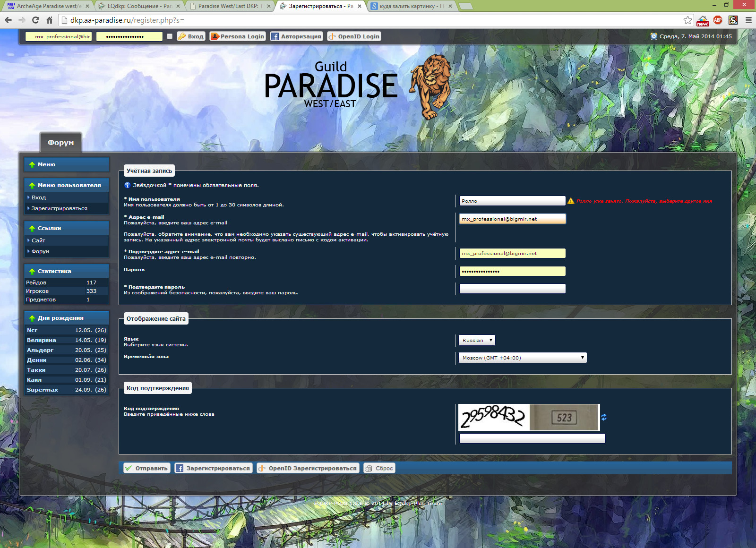This screenshot has height=548, width=756.
Task: Click top bar password login field
Action: tap(129, 36)
